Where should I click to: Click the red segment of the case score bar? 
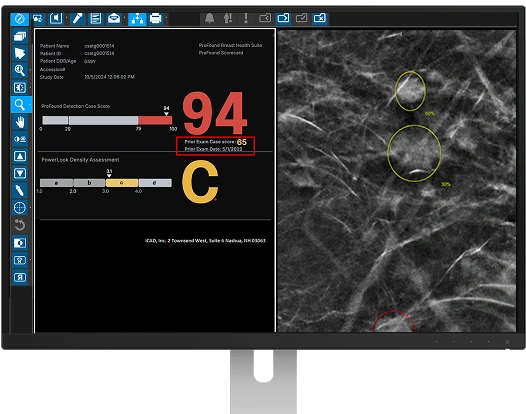pos(155,120)
